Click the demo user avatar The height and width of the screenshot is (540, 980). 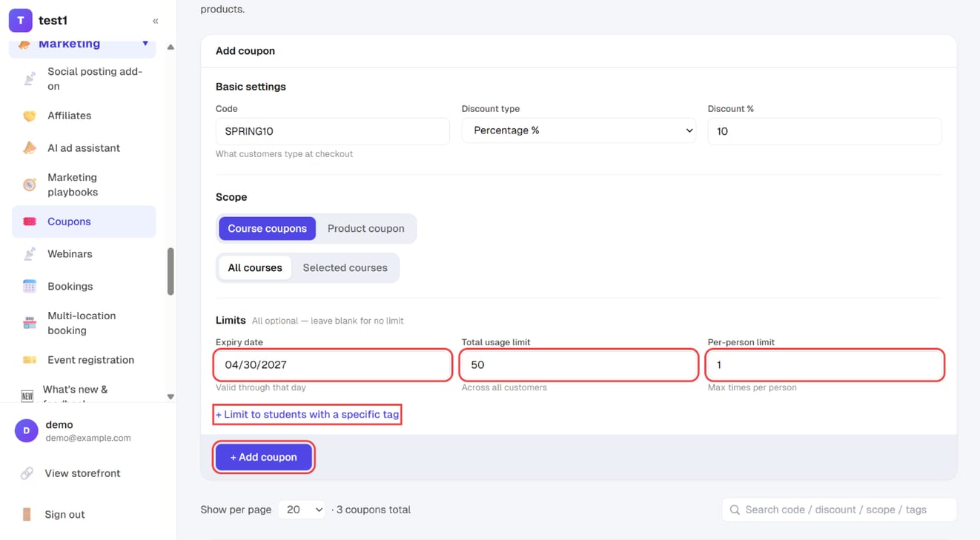point(27,430)
